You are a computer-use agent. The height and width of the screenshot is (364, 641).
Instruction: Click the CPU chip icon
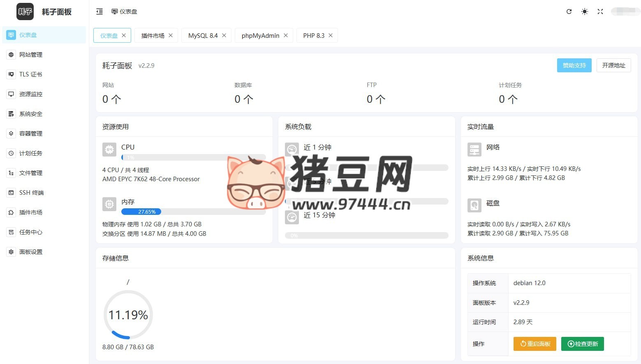[109, 150]
